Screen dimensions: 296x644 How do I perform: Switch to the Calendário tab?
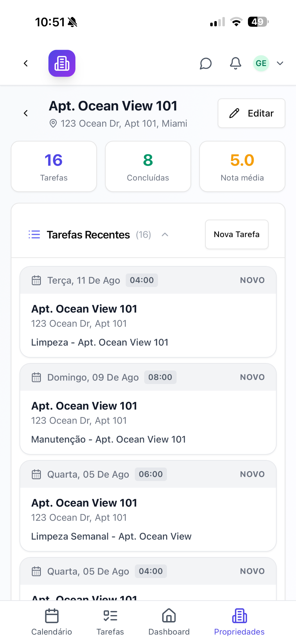52,622
